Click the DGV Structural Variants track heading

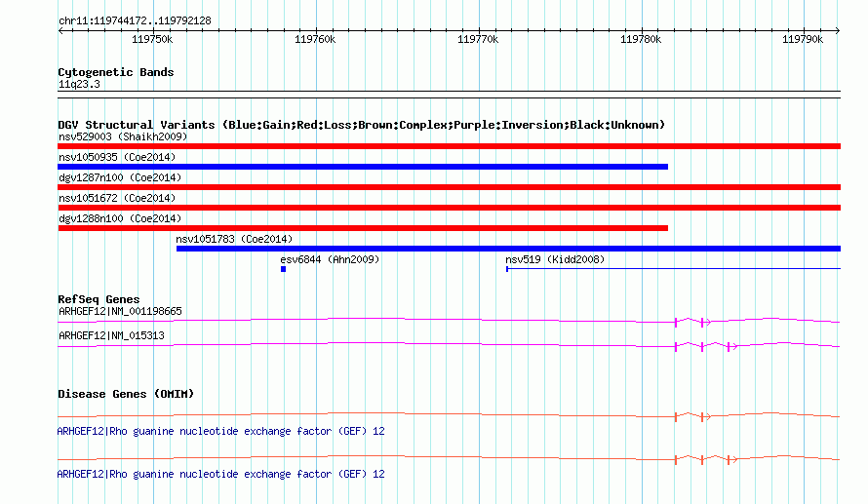[362, 125]
